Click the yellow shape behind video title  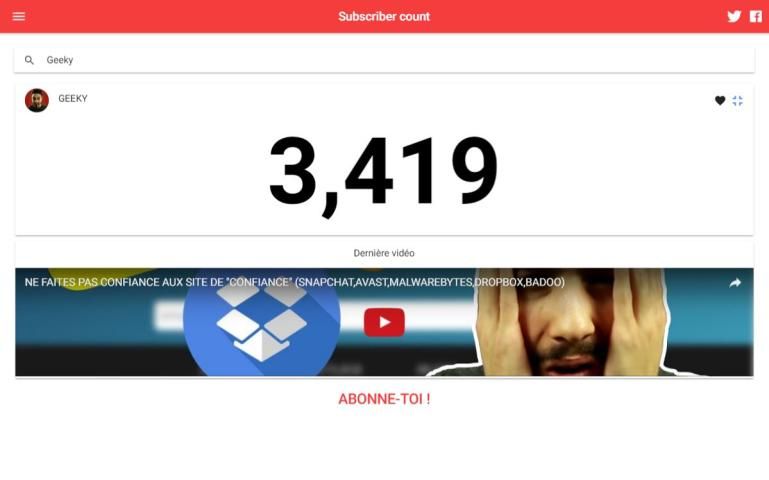click(98, 277)
